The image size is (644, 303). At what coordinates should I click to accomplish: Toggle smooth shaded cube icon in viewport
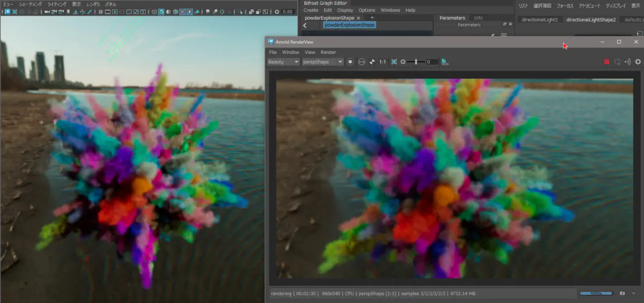click(x=161, y=11)
